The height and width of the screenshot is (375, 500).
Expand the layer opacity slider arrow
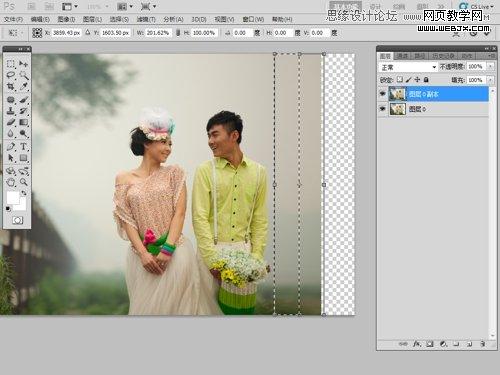pyautogui.click(x=490, y=67)
